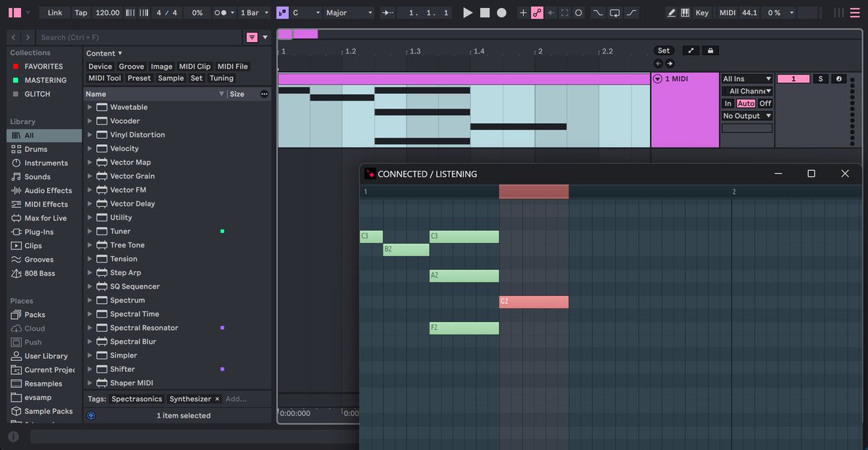Click the Session Record circle icon
This screenshot has height=450, width=868.
pos(579,13)
